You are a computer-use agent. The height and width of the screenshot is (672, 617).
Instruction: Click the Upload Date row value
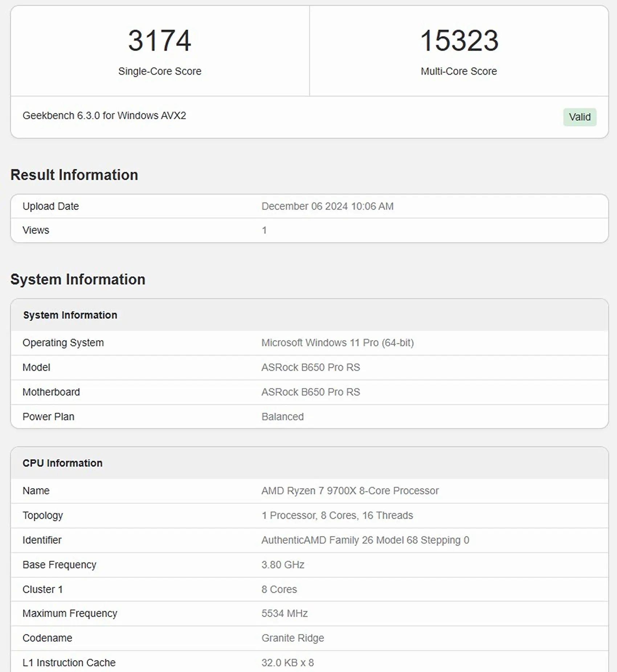327,206
